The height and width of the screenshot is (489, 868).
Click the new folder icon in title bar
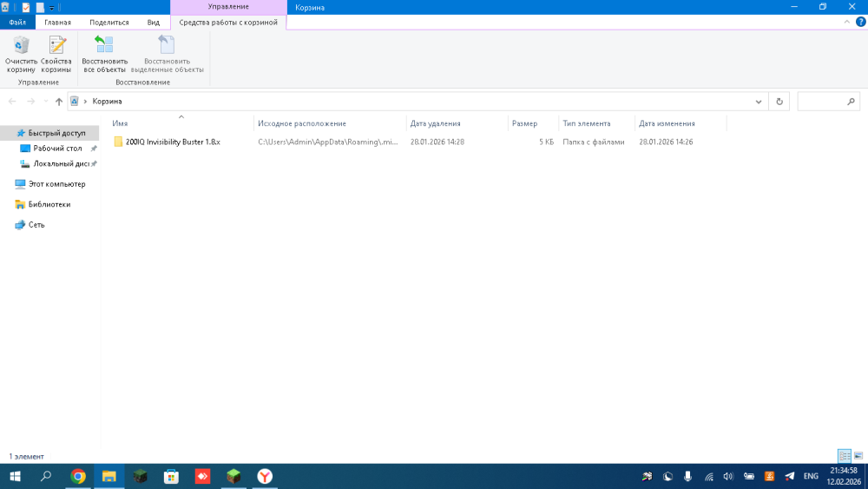pyautogui.click(x=40, y=7)
